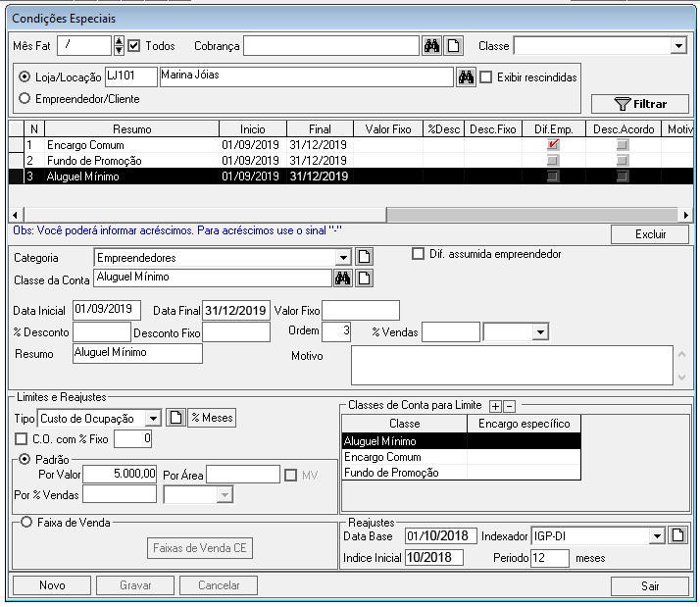This screenshot has height=607, width=700.
Task: Click Motivo scroll down arrow
Action: [x=682, y=378]
